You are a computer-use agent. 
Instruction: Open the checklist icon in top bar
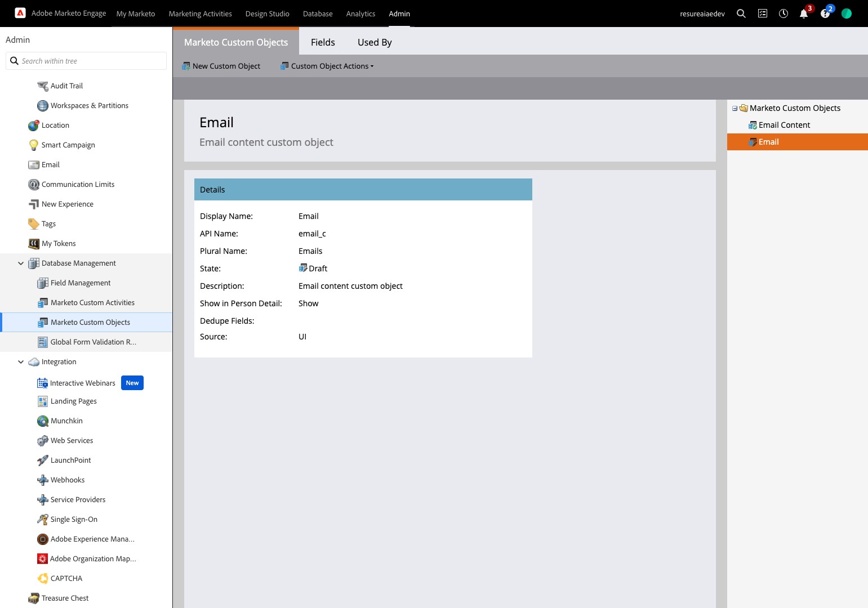point(763,14)
